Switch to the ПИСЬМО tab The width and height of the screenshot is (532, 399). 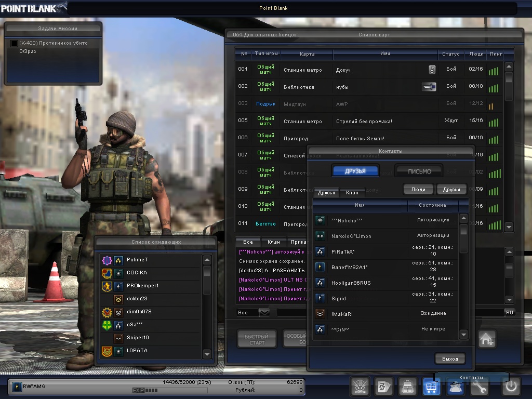(419, 171)
